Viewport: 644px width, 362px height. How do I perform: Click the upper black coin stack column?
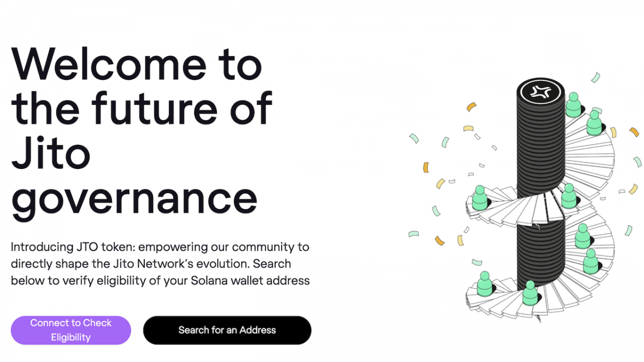(x=540, y=139)
